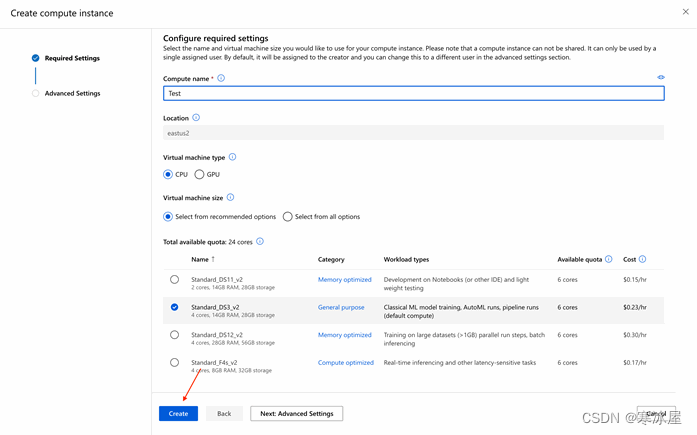This screenshot has width=697, height=435.
Task: Click Cost column info icon
Action: click(643, 259)
